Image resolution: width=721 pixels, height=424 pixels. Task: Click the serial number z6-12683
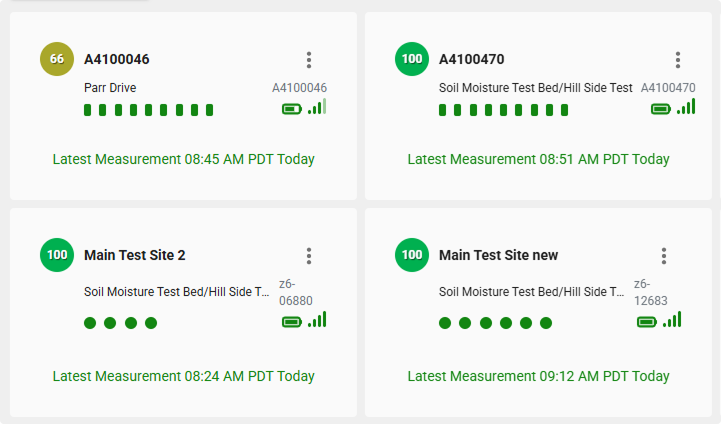tap(651, 292)
